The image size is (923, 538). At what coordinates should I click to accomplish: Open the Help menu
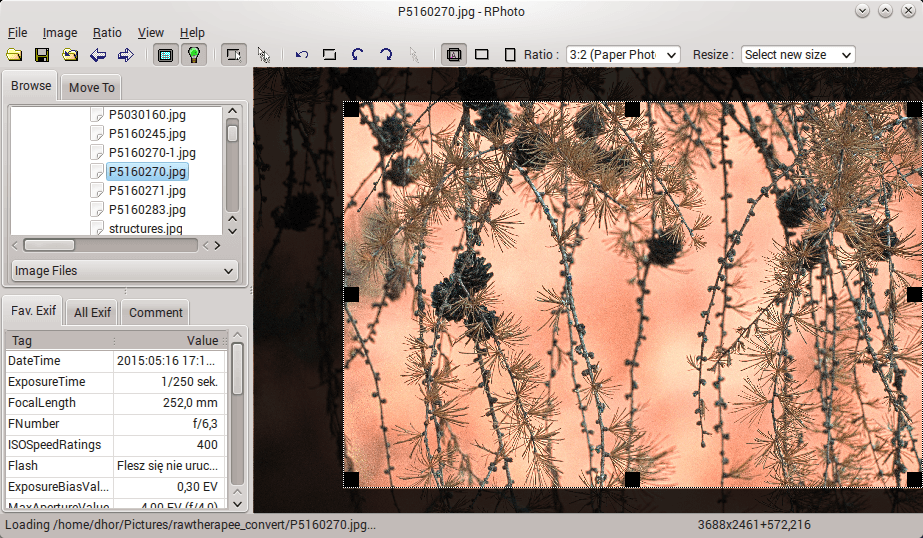192,33
